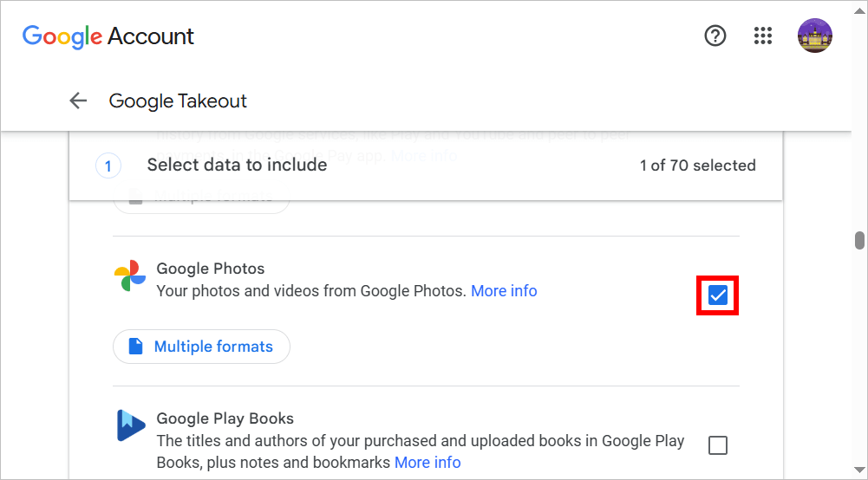Click the 1 of 70 selected counter
This screenshot has height=480, width=868.
[697, 165]
